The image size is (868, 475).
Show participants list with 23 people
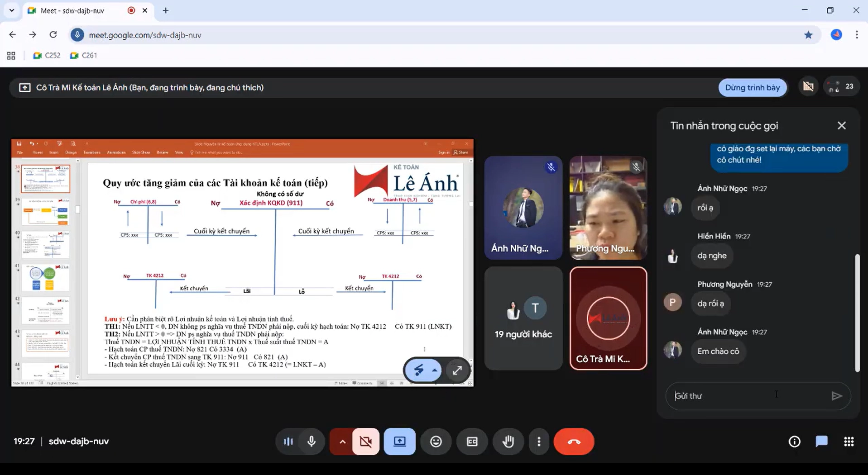coord(842,87)
